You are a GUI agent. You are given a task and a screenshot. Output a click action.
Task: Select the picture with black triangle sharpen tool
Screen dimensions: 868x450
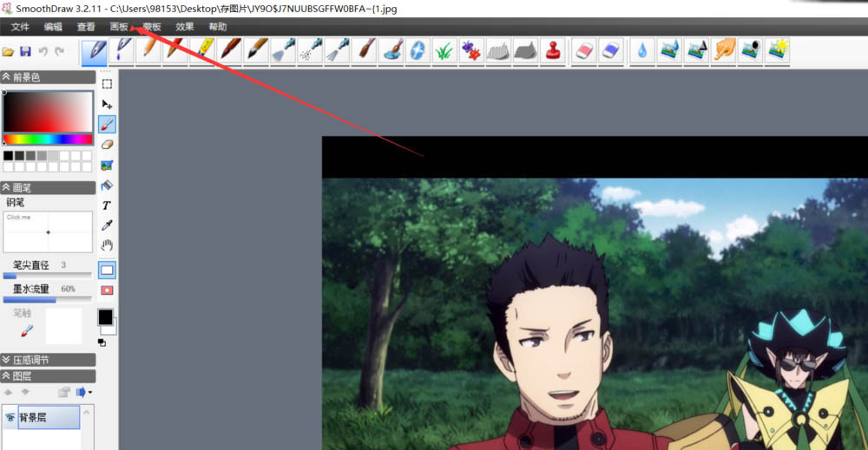pos(696,51)
